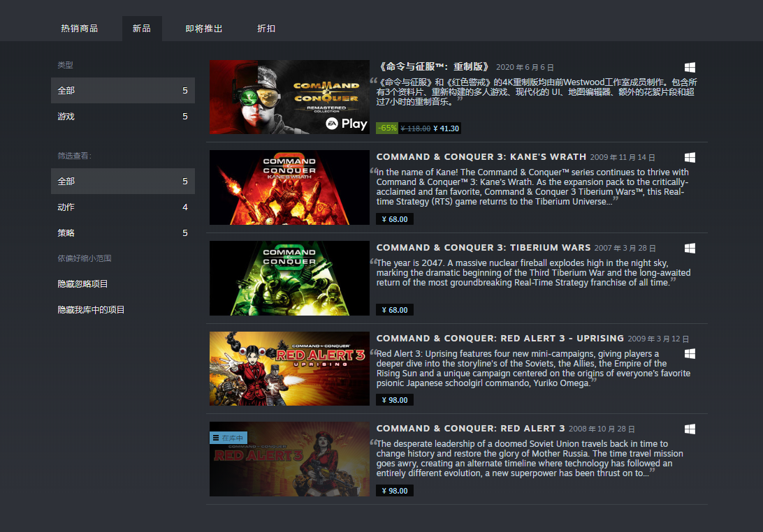Viewport: 763px width, 532px height.
Task: Click Kane's Wrath ¥ 68.00 price
Action: 395,219
